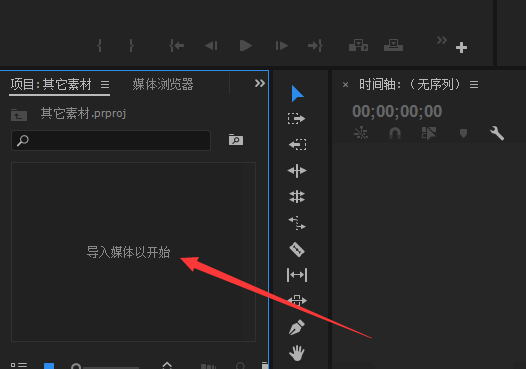The width and height of the screenshot is (526, 369).
Task: Click the Overwrite edit button
Action: [393, 45]
